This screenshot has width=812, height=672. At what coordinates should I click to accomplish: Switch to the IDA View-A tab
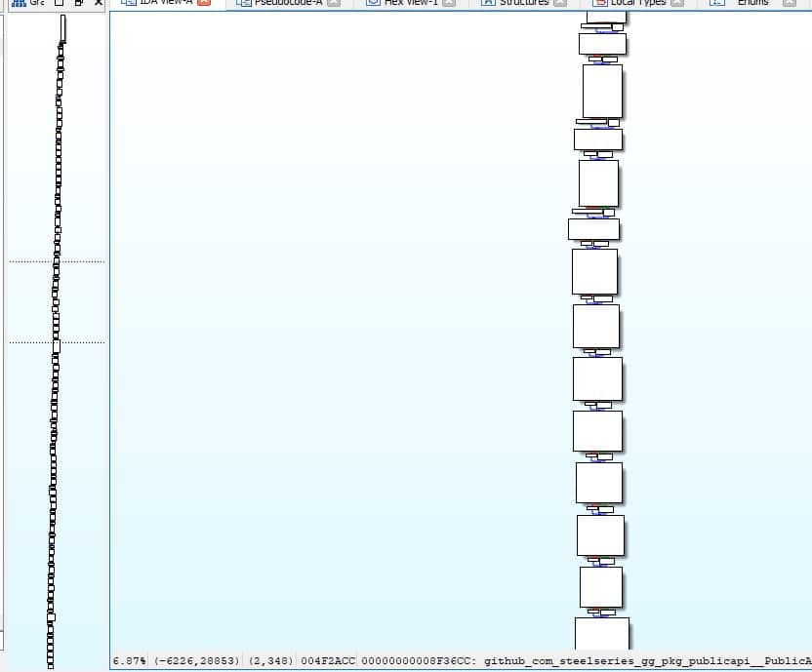(166, 3)
